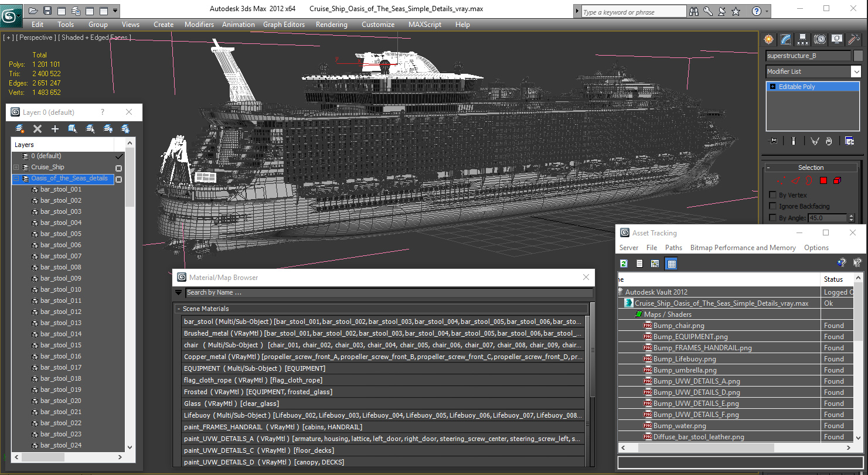
Task: Select Vertex sub-object level icon
Action: (780, 180)
